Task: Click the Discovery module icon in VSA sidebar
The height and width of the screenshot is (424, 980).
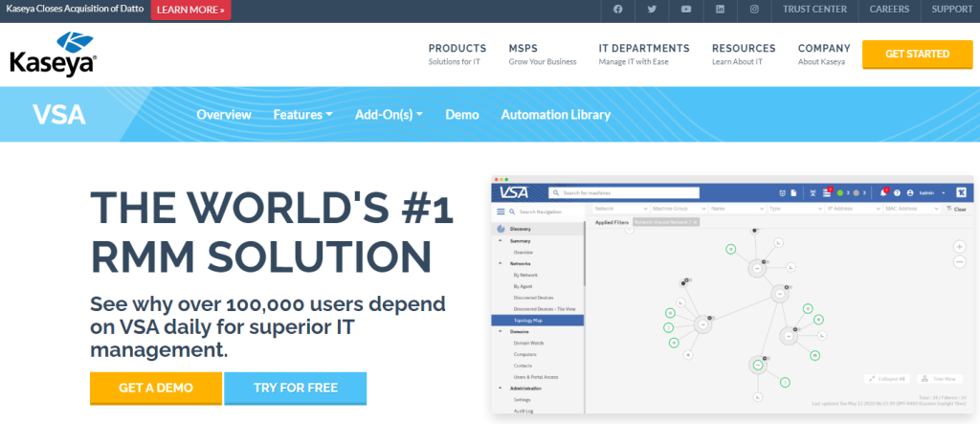Action: 501,229
